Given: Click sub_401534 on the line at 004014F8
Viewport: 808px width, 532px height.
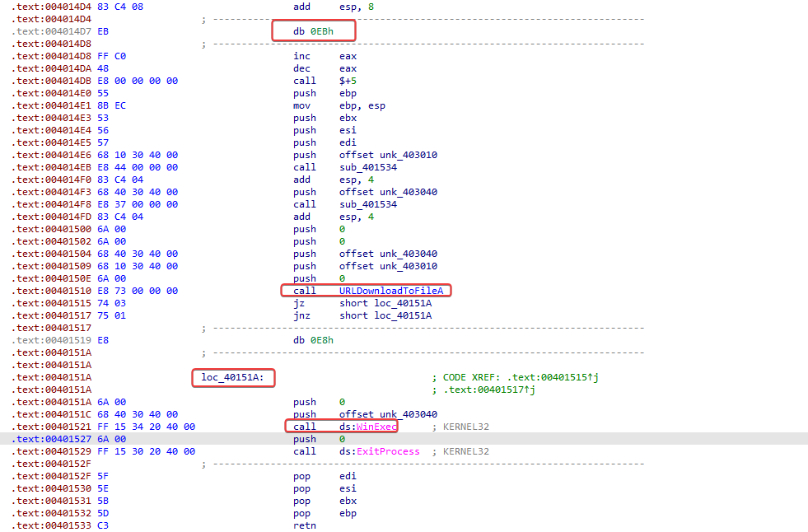Looking at the screenshot, I should [368, 204].
